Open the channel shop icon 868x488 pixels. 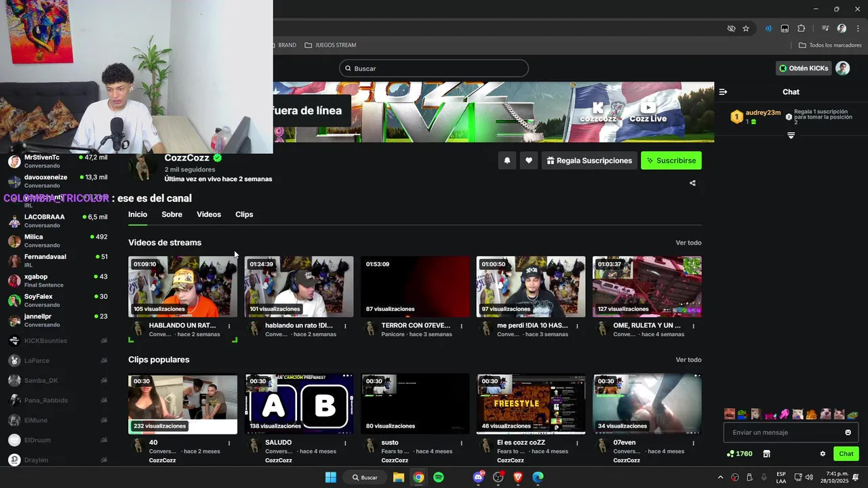tap(766, 453)
